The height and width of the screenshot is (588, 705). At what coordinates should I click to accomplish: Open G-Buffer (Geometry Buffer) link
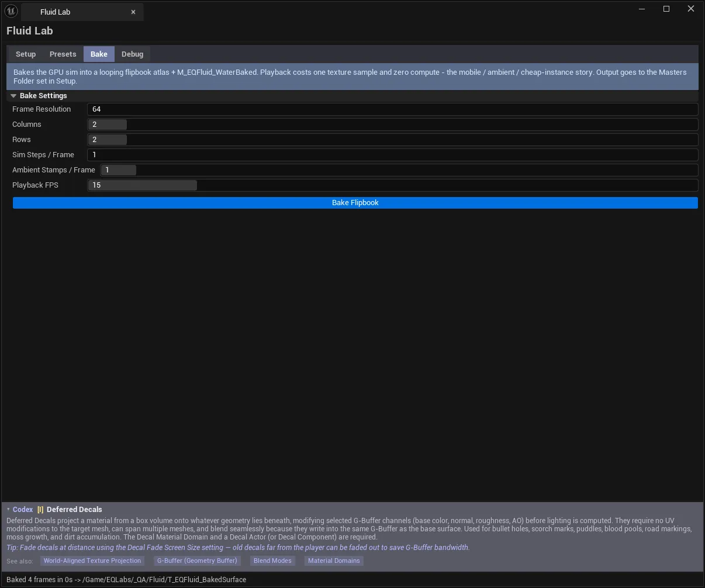[197, 561]
